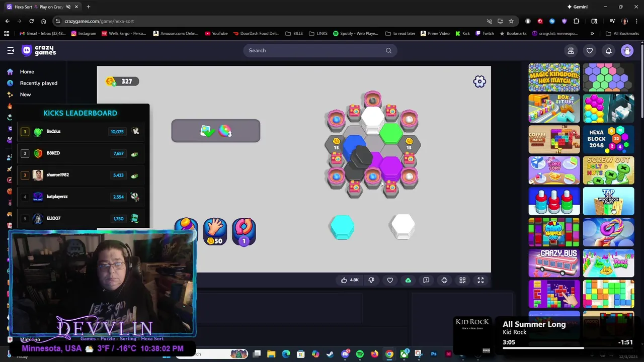Open a new browser tab
Screen dimensions: 644x362
click(88, 7)
